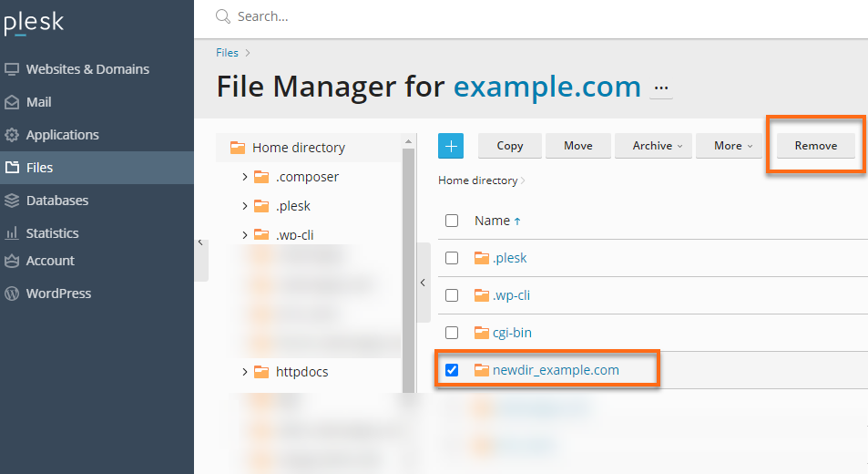868x474 pixels.
Task: Expand the .wp-cli tree folder
Action: (245, 235)
